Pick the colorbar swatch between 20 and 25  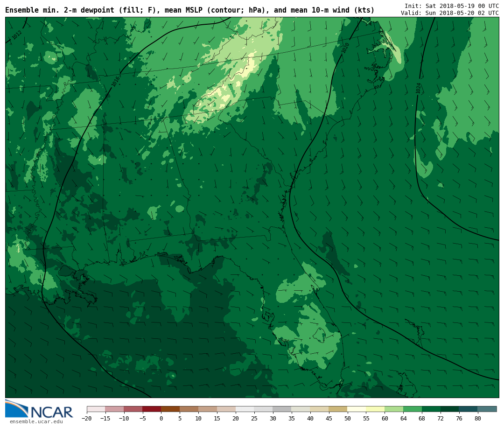(x=245, y=409)
